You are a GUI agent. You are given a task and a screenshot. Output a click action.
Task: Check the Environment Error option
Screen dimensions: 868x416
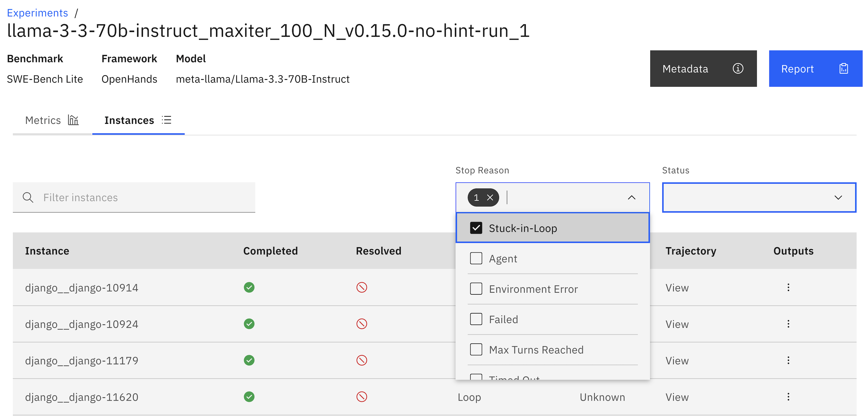click(x=476, y=289)
